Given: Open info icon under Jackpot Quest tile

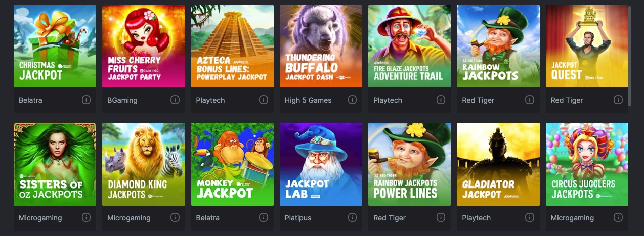Looking at the screenshot, I should [618, 100].
